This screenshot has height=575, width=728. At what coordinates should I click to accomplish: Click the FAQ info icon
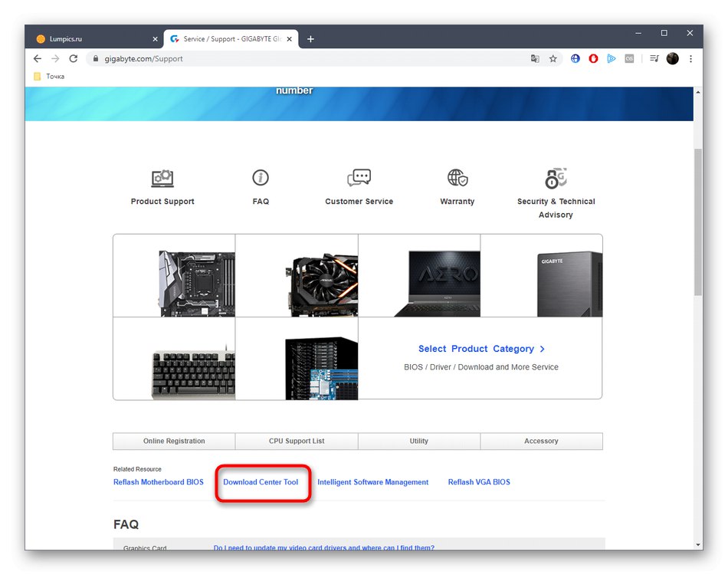261,177
